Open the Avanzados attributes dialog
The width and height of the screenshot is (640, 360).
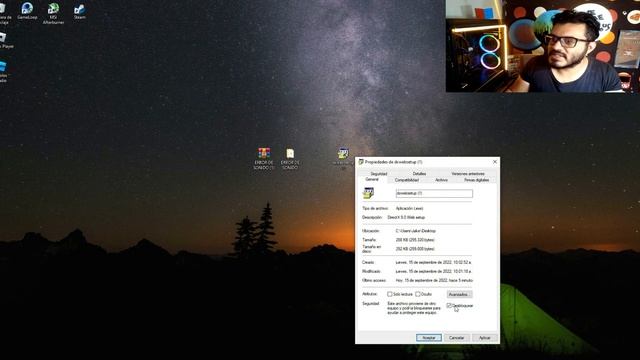point(459,294)
